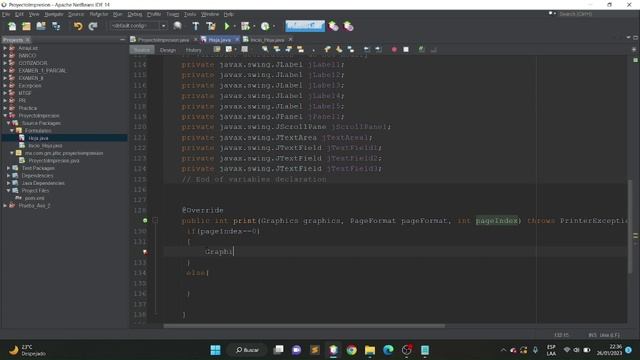Click the memory usage bar in the toolbar

coord(305,26)
